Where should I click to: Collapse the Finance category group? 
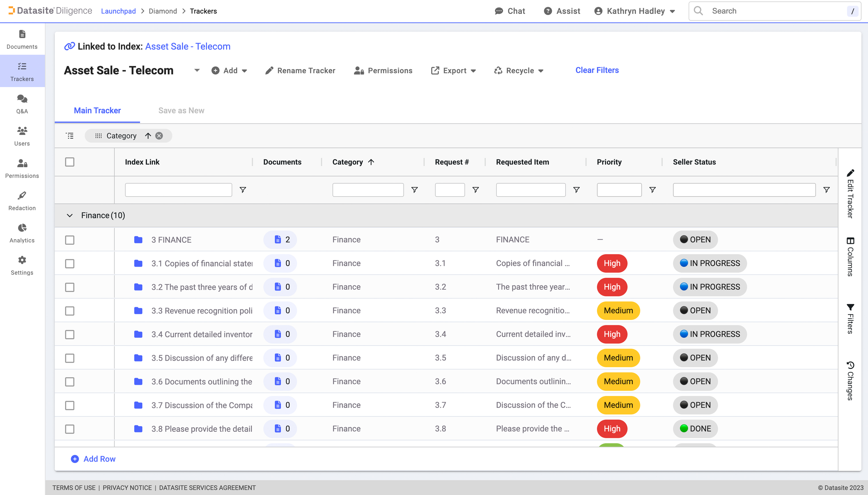pos(69,215)
